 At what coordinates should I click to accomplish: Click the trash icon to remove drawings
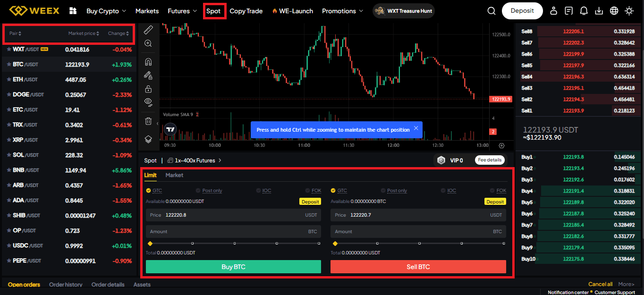(148, 121)
